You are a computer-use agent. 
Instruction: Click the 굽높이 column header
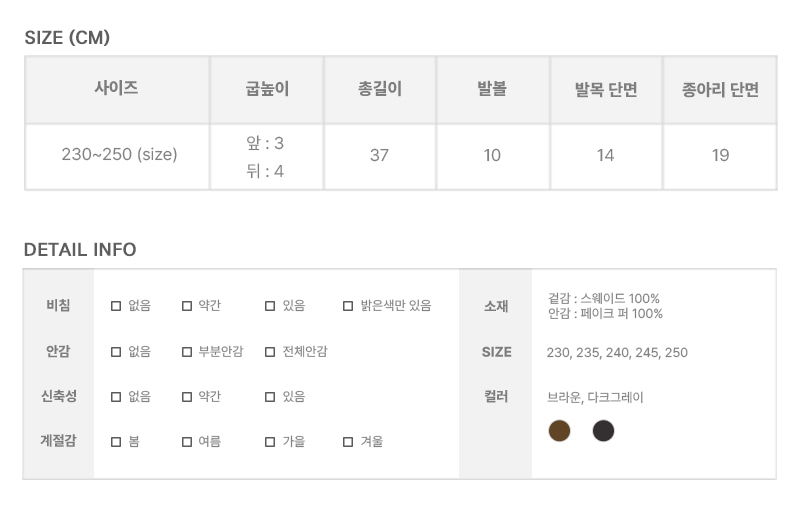(x=266, y=89)
